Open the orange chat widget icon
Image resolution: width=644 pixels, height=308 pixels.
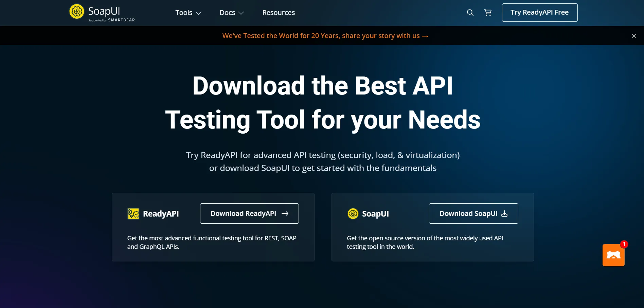613,255
